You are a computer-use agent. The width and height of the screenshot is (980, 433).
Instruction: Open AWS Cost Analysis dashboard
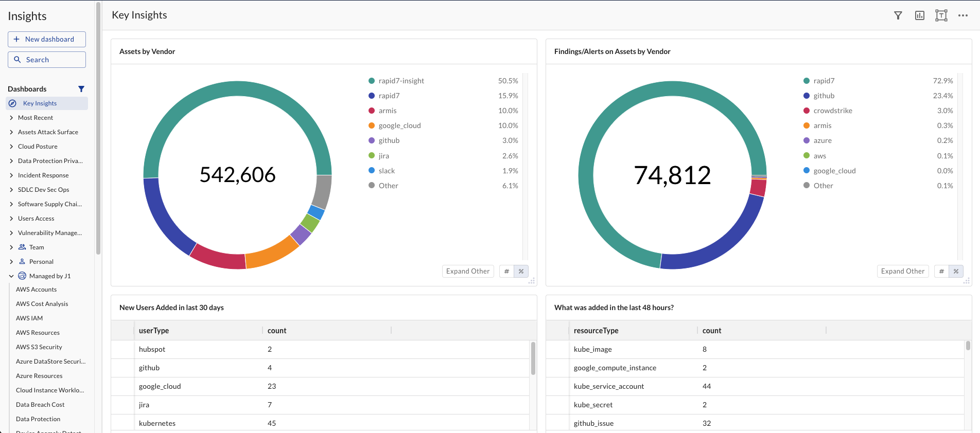tap(42, 304)
